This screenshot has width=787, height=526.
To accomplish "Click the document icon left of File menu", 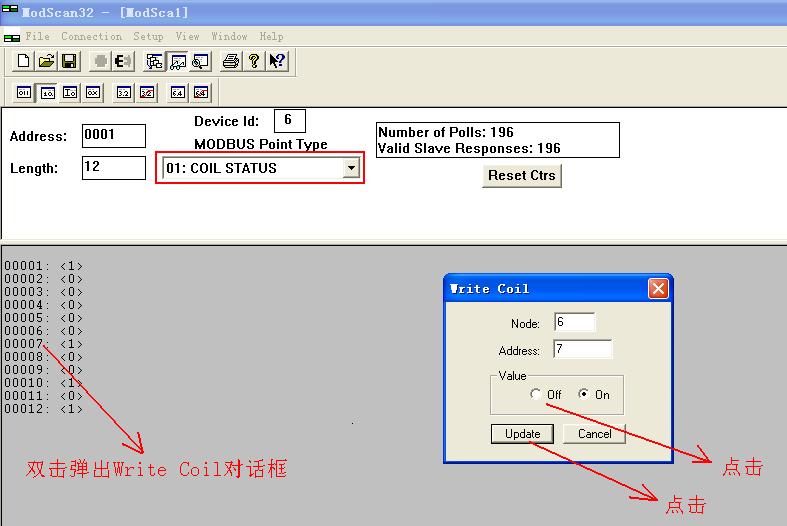I will 12,38.
